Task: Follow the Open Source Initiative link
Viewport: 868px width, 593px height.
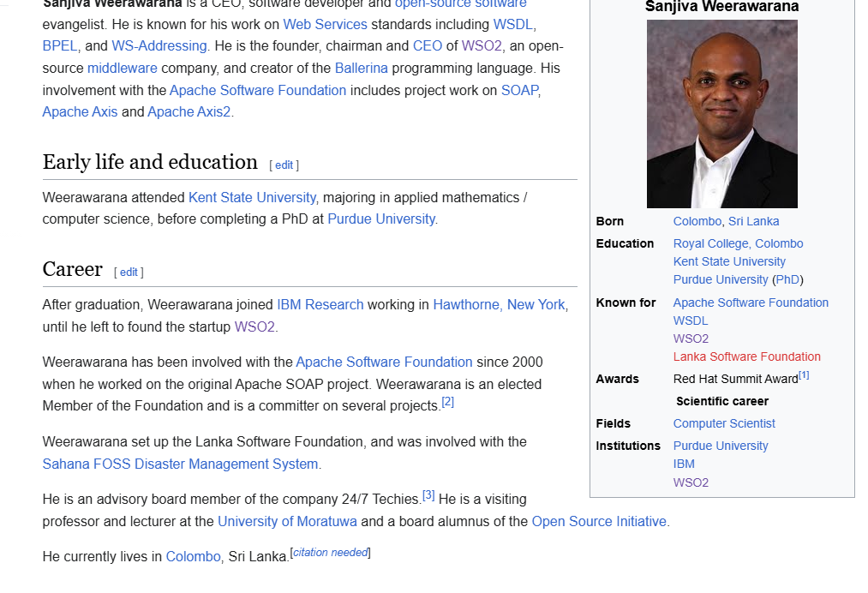Action: coord(599,522)
